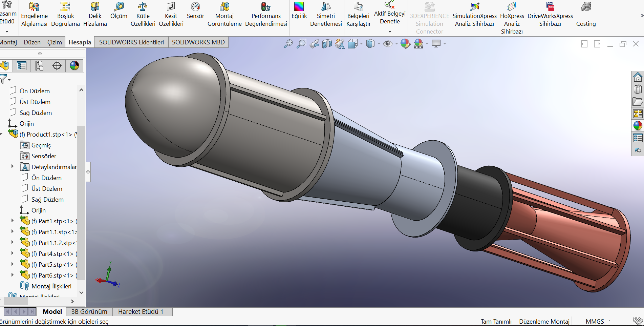Expand Part1.1.stp<1> in the tree
This screenshot has height=326, width=644.
click(13, 232)
